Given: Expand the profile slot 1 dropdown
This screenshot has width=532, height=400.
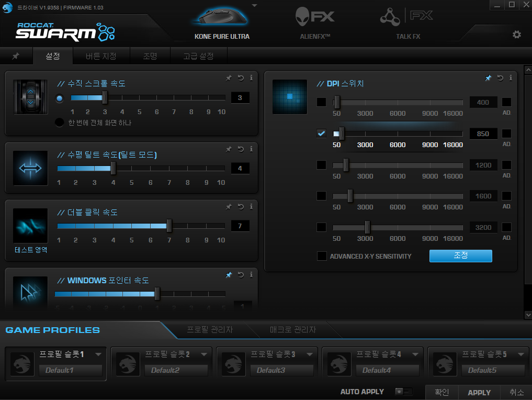Looking at the screenshot, I should click(98, 354).
